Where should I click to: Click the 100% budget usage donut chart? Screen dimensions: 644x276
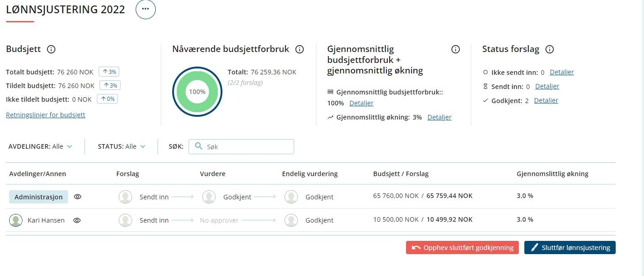(x=197, y=92)
